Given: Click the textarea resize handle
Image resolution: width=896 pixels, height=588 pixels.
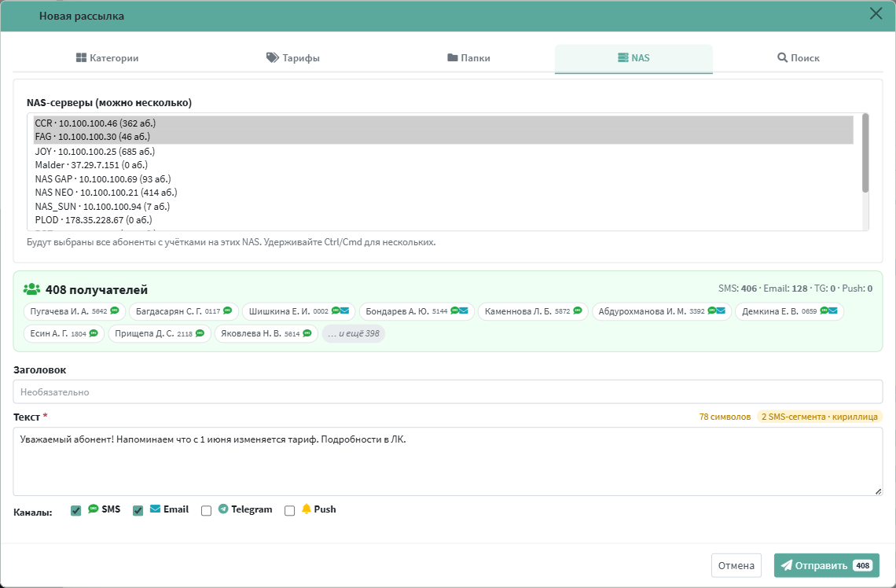Looking at the screenshot, I should pos(878,491).
